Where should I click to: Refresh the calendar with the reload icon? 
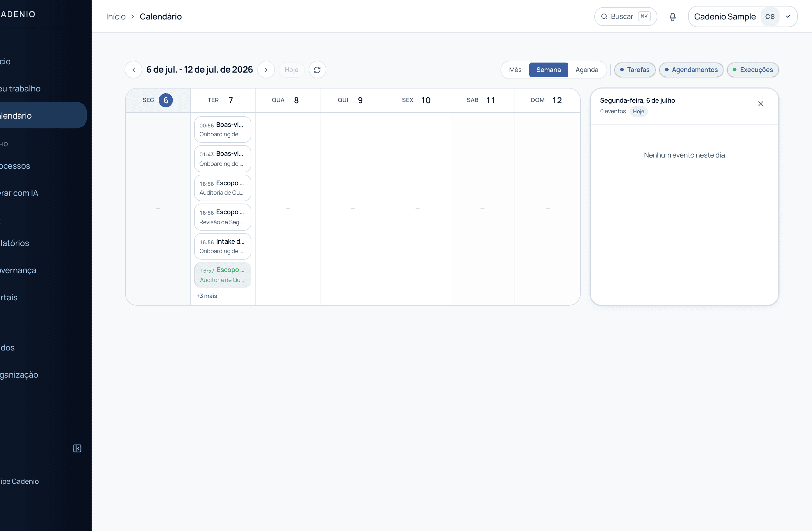click(317, 70)
